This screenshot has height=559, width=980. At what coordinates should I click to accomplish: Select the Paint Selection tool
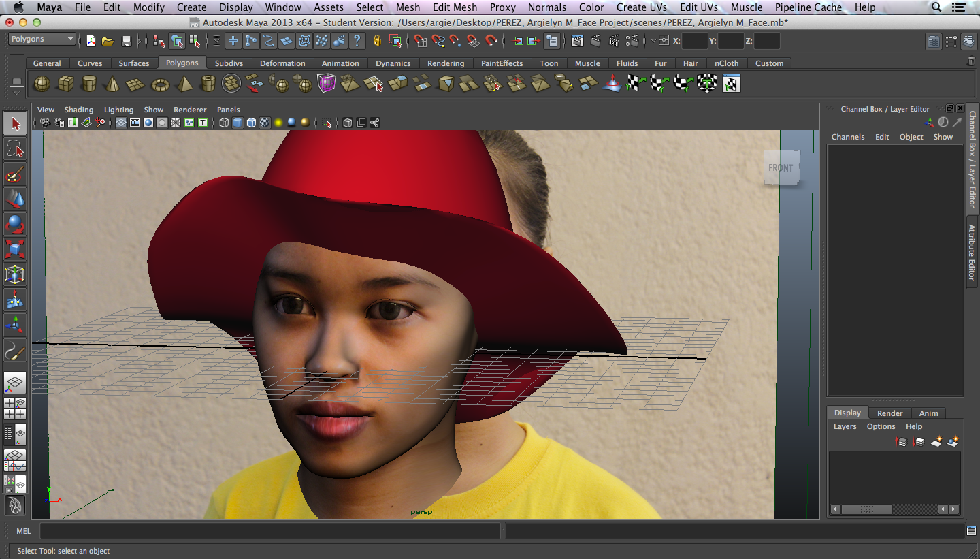coord(15,174)
